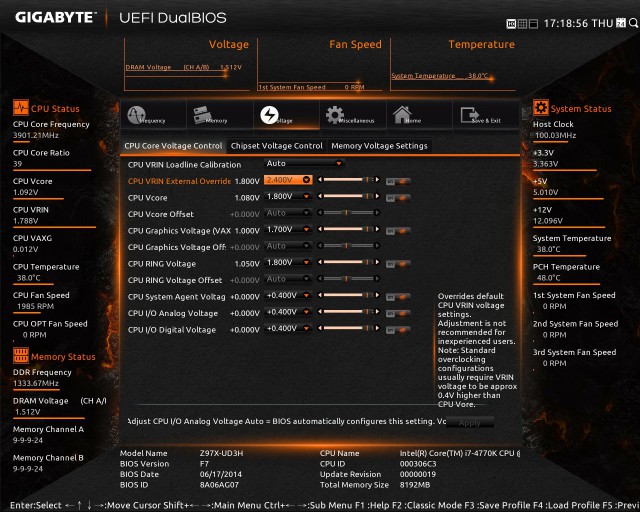Toggle the CPU Vcore on/off switch
Viewport: 640px width, 512px height.
398,198
